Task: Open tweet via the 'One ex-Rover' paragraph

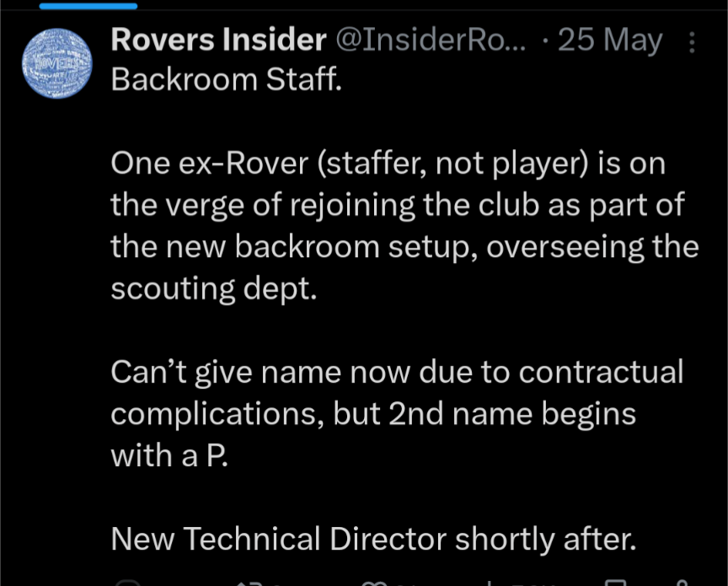Action: coord(404,226)
